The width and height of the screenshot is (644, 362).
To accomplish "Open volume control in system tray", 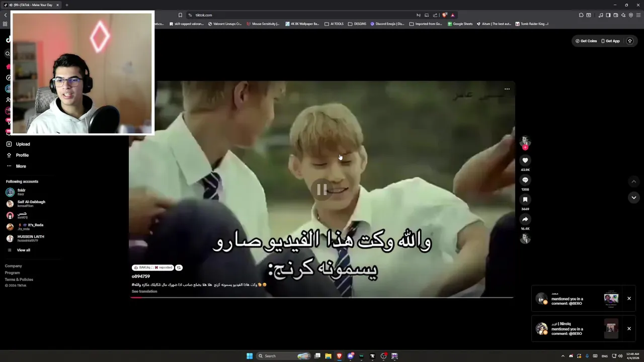I will [x=620, y=356].
